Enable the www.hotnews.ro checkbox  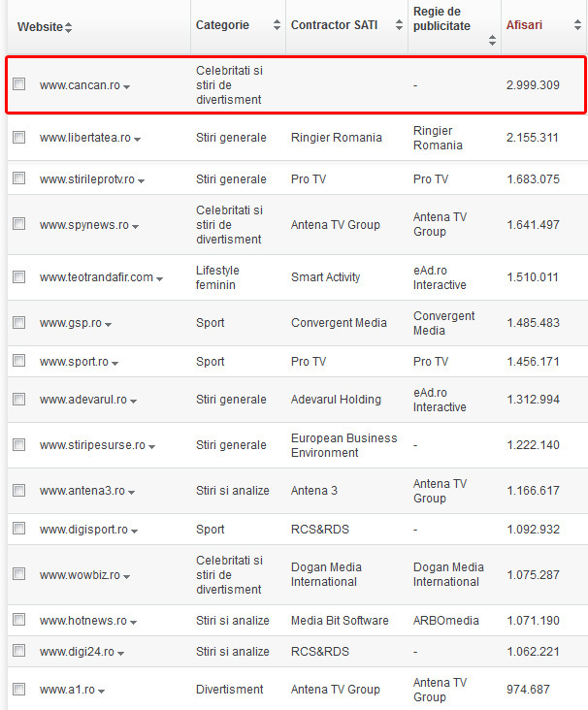(x=19, y=620)
